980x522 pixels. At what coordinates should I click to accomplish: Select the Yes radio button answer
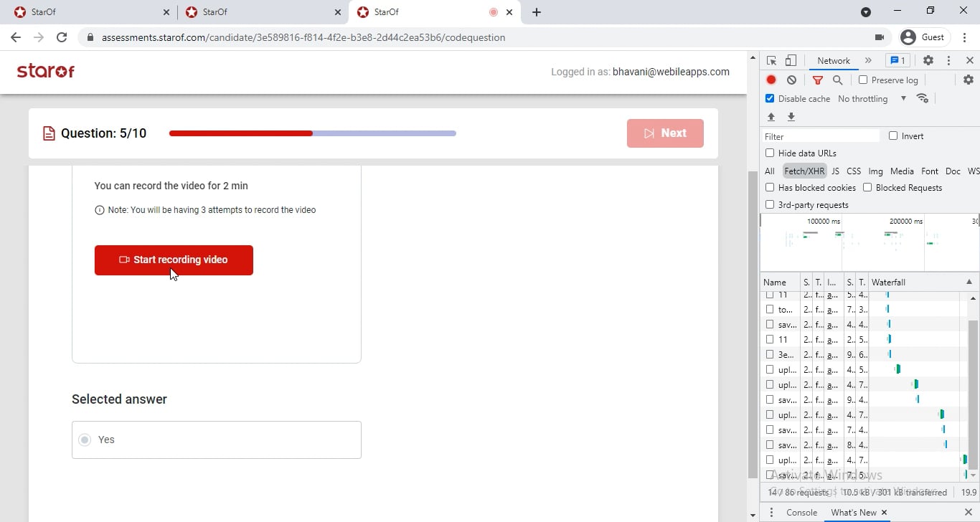(x=85, y=440)
